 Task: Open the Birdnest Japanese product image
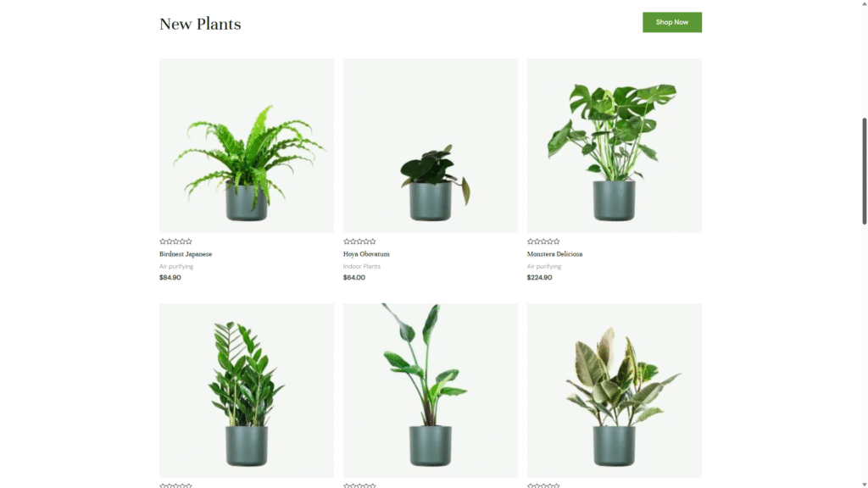[247, 146]
